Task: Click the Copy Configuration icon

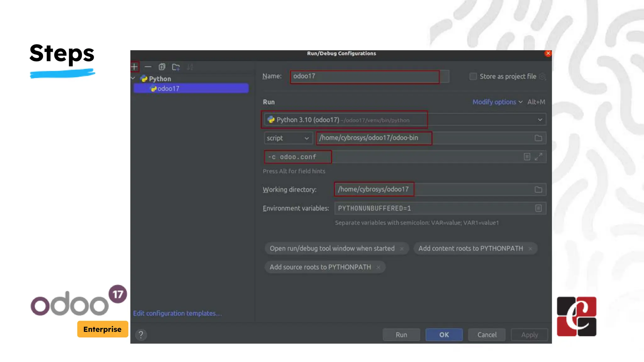Action: pos(162,67)
